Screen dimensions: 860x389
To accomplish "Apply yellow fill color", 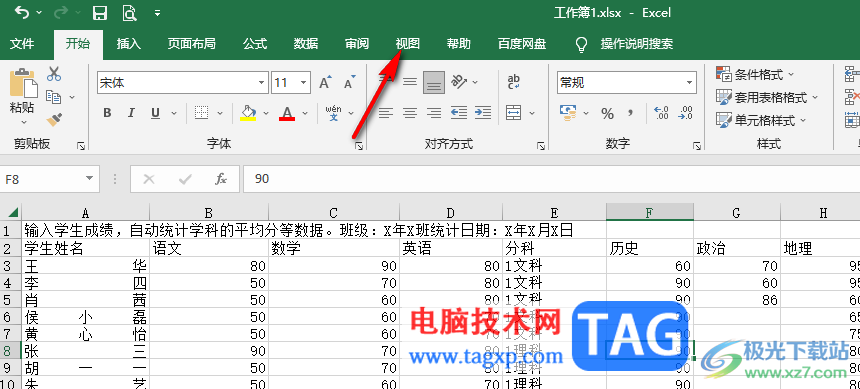I will (x=248, y=113).
